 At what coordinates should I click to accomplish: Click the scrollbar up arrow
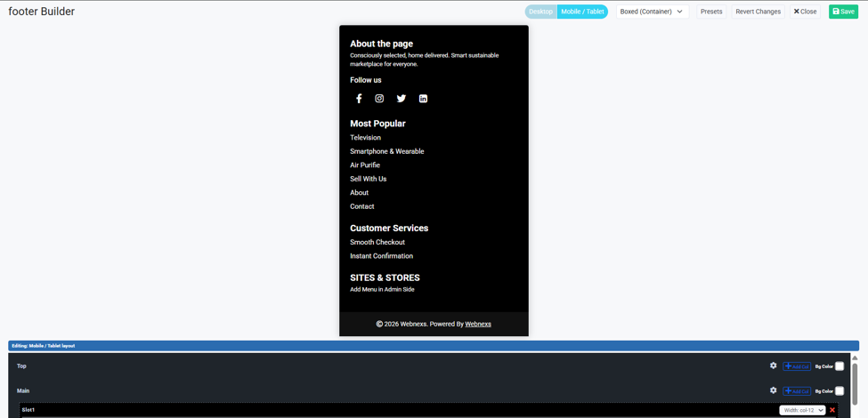(x=854, y=358)
